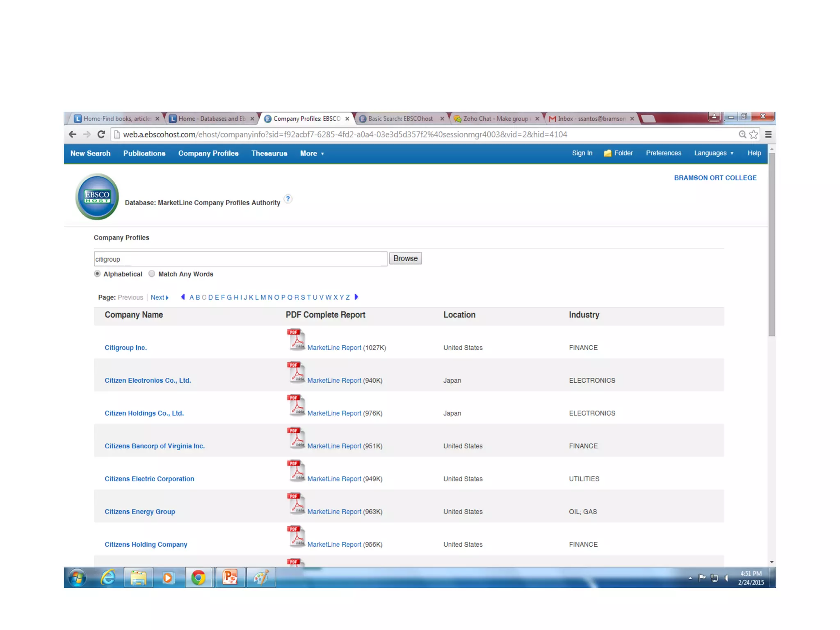This screenshot has width=840, height=630.
Task: Click the PDF icon for Citigroup Inc.
Action: pos(296,340)
